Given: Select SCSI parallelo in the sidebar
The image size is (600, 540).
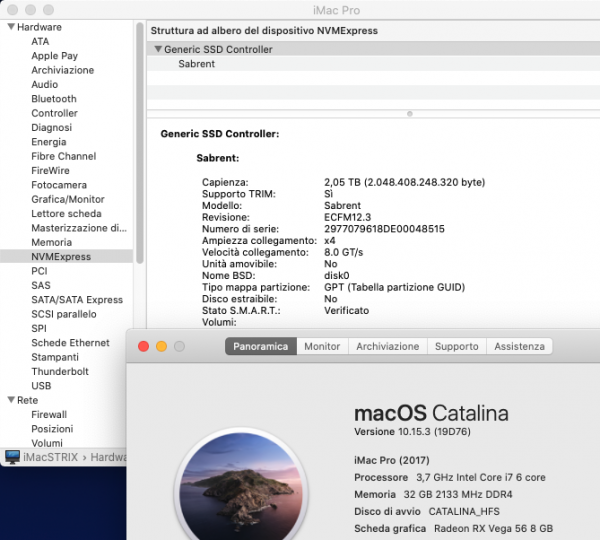Looking at the screenshot, I should tap(64, 314).
